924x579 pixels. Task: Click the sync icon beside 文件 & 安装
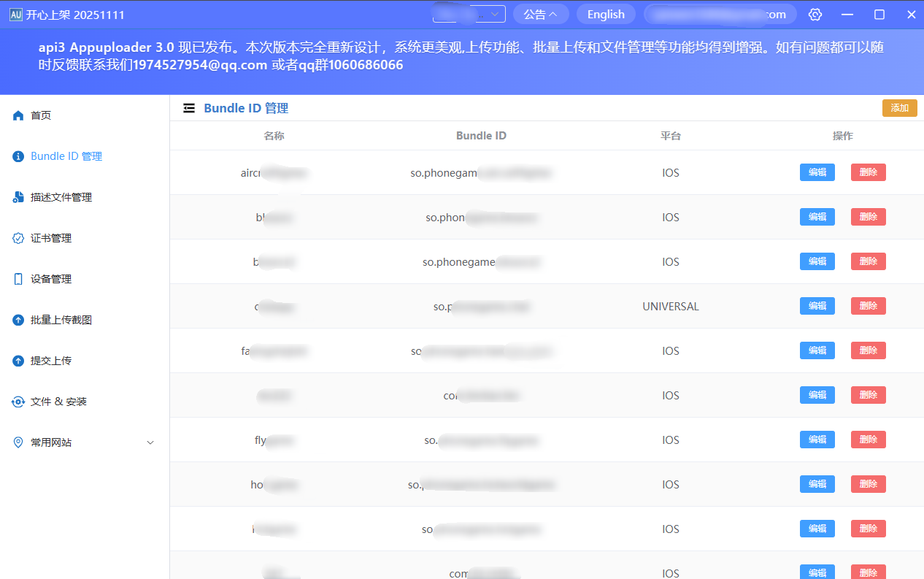18,402
